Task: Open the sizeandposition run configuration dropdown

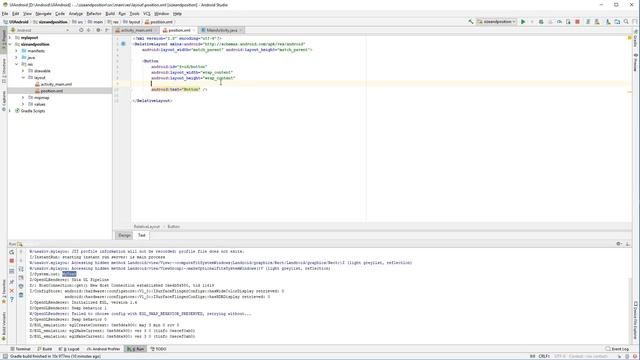Action: (497, 22)
